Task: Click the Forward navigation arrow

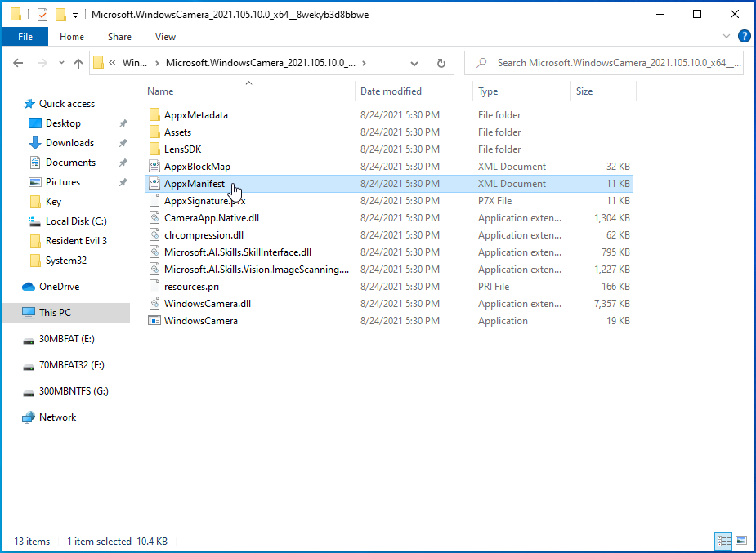Action: tap(42, 63)
